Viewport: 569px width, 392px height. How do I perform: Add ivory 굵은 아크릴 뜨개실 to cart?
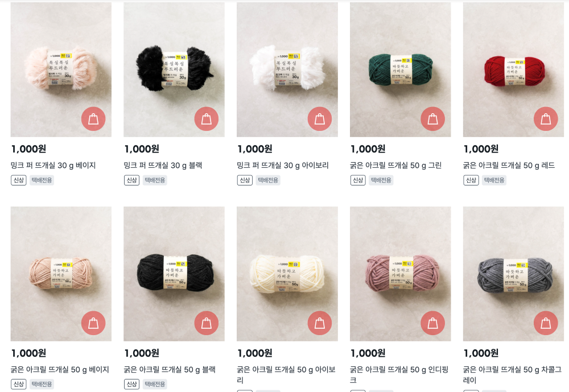pyautogui.click(x=320, y=323)
